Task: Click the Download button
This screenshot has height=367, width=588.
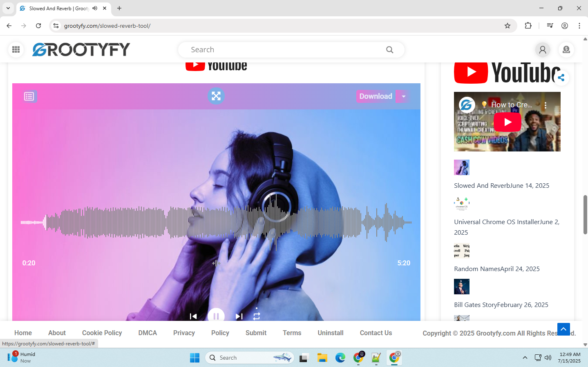Action: tap(376, 96)
